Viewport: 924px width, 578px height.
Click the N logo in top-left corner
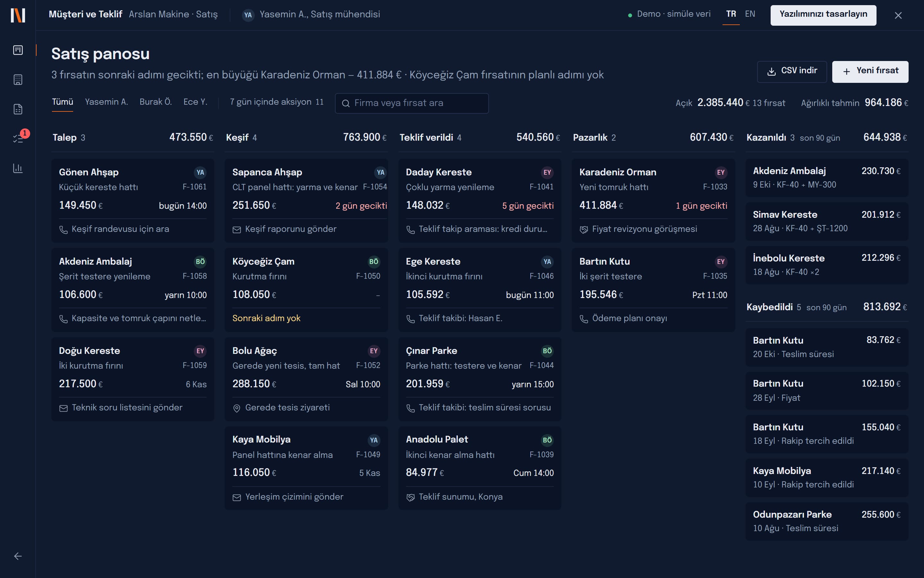point(18,15)
